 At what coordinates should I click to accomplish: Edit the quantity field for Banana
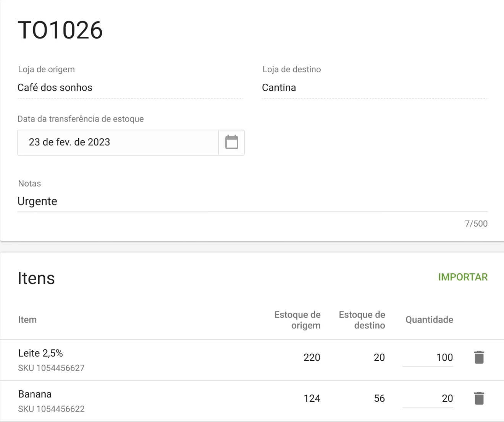click(x=428, y=398)
